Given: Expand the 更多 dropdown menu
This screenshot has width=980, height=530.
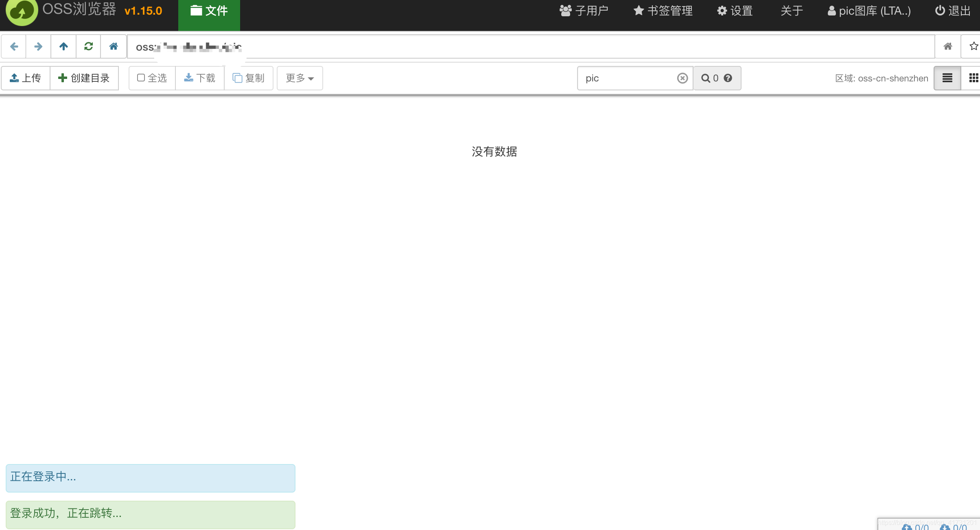Looking at the screenshot, I should point(300,78).
